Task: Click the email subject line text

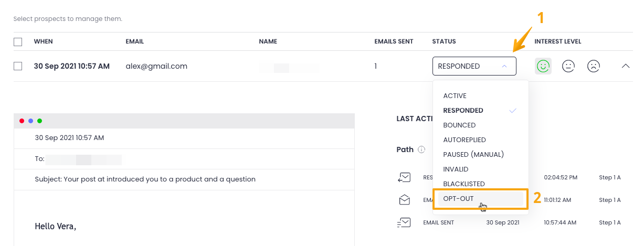Action: 145,179
